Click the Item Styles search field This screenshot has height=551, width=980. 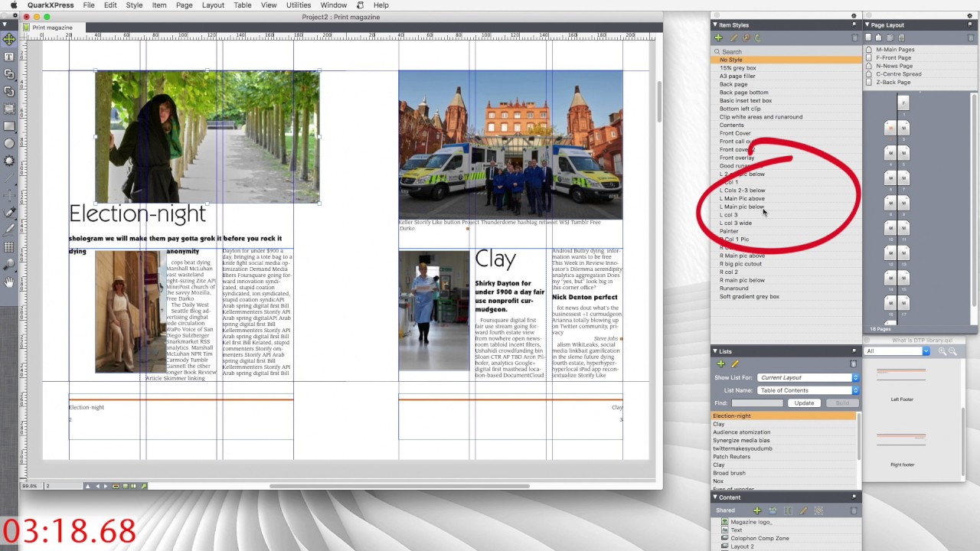click(786, 51)
